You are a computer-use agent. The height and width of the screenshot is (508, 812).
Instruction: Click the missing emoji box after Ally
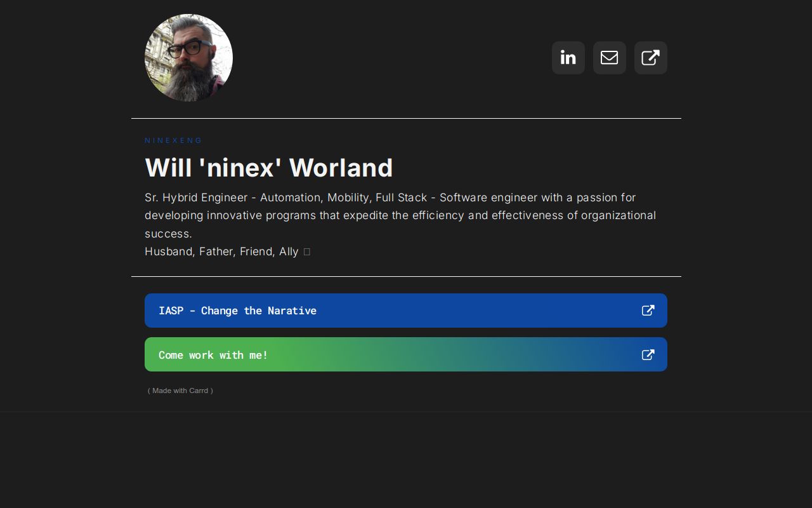[307, 252]
